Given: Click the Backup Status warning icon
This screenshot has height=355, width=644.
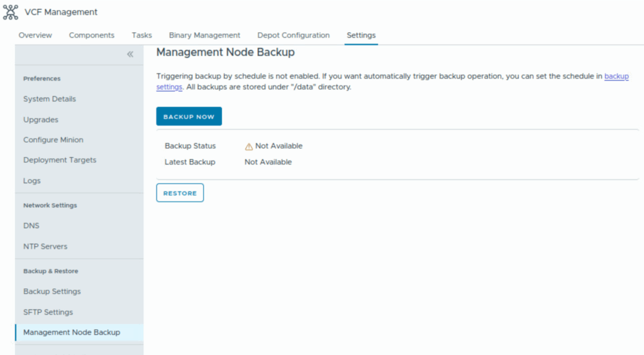Looking at the screenshot, I should click(249, 146).
